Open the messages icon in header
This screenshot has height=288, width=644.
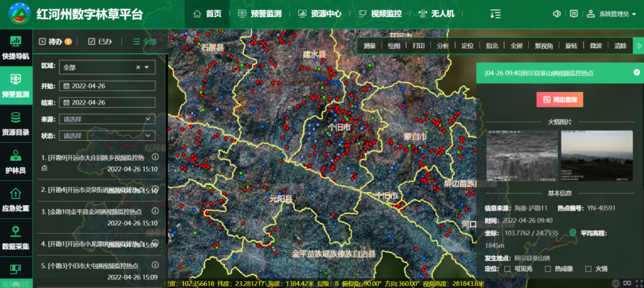[x=574, y=14]
